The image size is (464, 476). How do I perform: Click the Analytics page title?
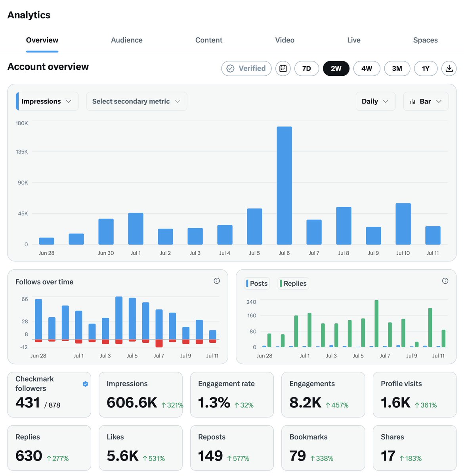coord(29,15)
